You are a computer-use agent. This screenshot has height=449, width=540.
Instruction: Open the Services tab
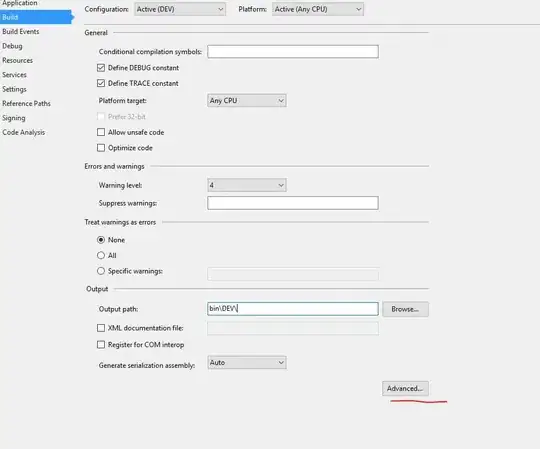coord(14,75)
